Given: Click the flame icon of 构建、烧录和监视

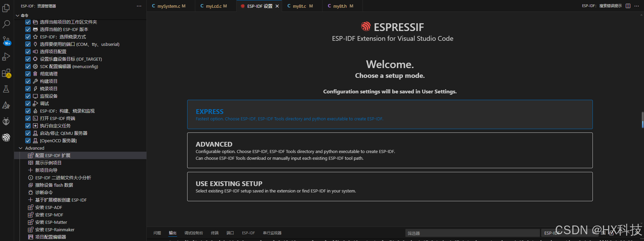Looking at the screenshot, I should coord(35,111).
